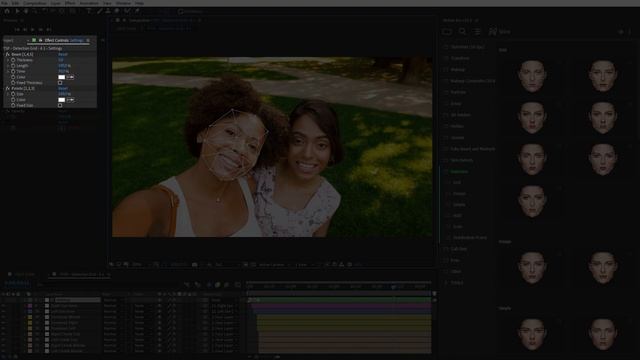Toggle the Beam Color stopwatch

pos(13,77)
